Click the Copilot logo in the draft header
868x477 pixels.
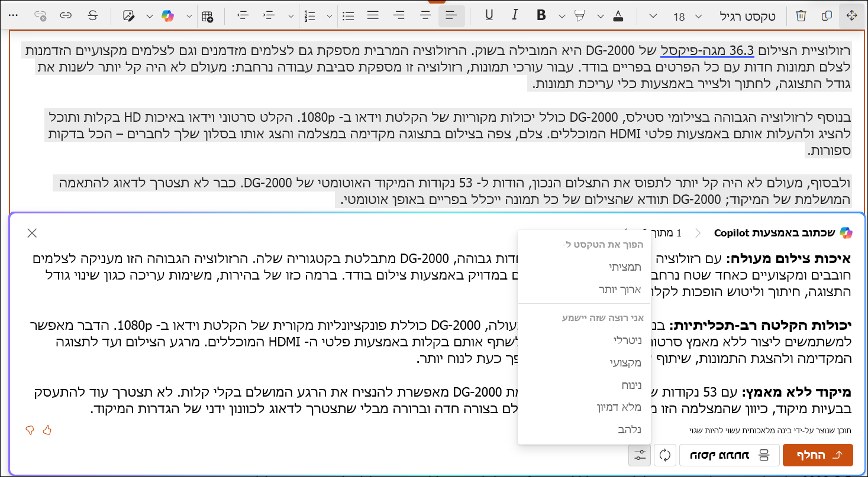click(846, 233)
